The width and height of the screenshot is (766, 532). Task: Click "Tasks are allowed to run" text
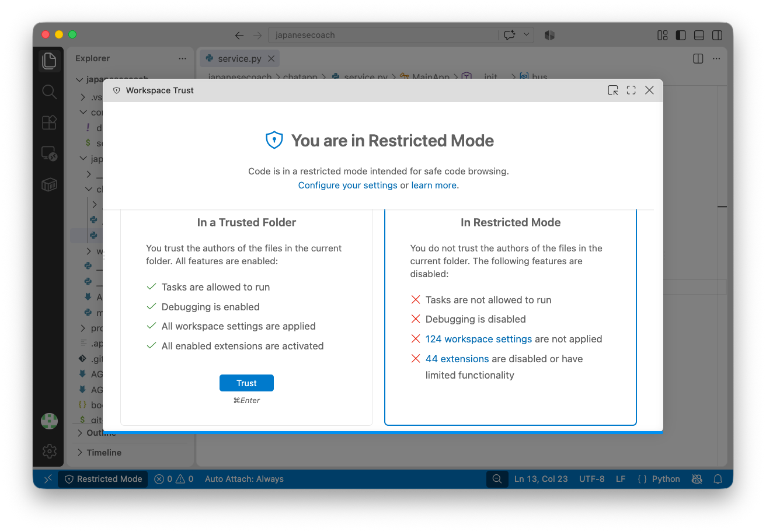pos(215,287)
